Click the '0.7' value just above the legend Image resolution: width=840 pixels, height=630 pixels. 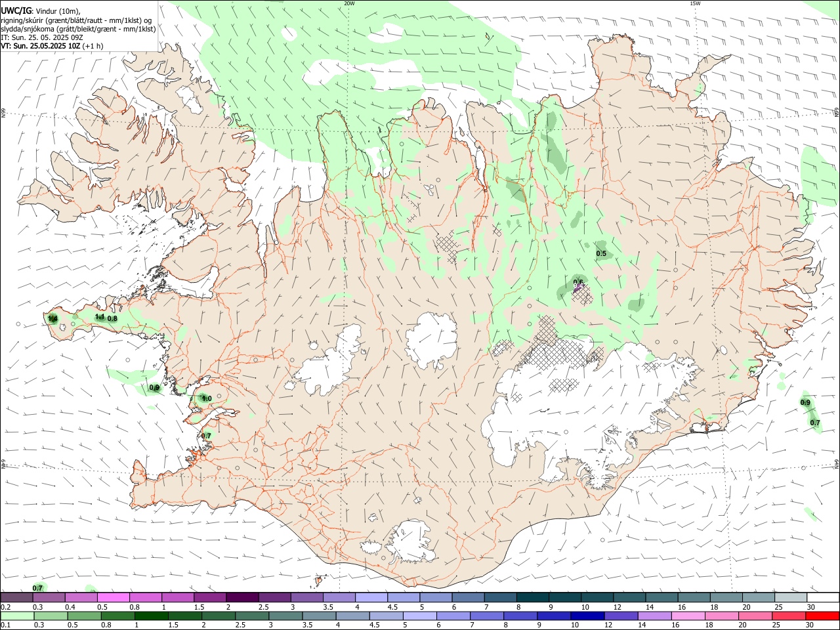coord(37,588)
